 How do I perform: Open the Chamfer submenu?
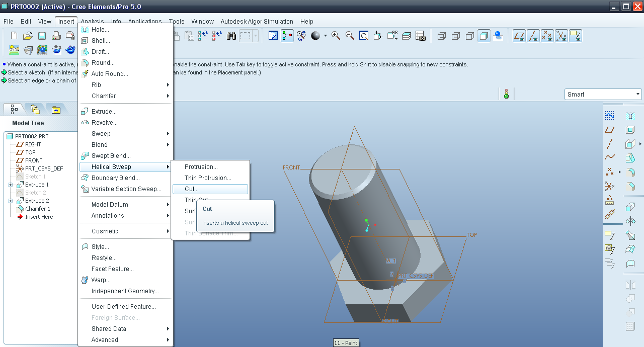[x=126, y=96]
